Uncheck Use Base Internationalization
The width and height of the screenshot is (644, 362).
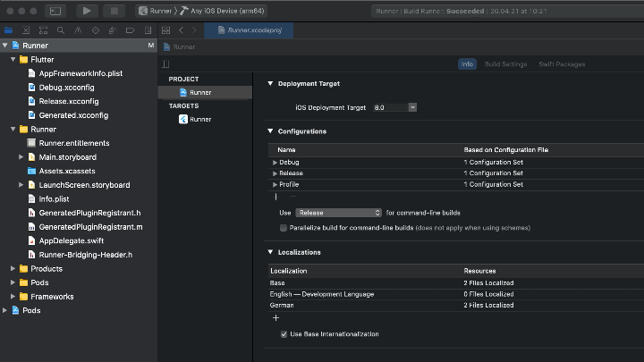coord(284,334)
